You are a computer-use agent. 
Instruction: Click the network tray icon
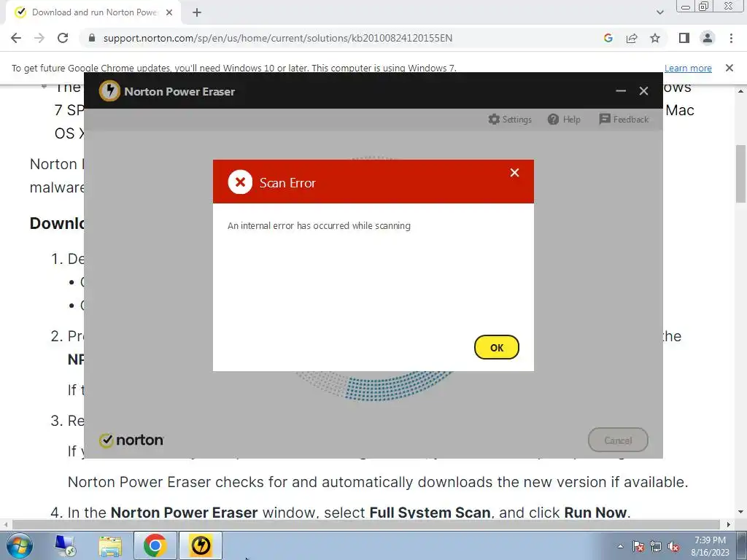[x=656, y=547]
